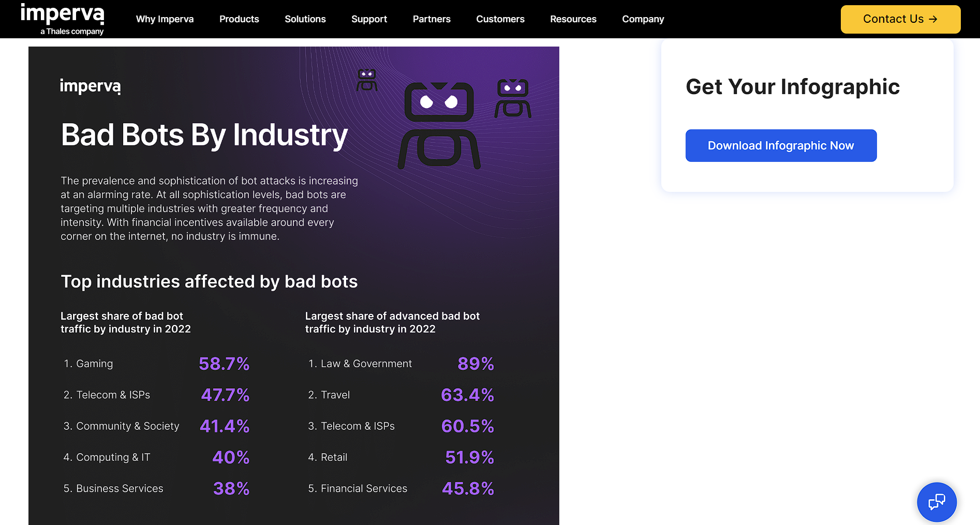Open the Why Imperva menu
Image resolution: width=980 pixels, height=525 pixels.
pos(165,19)
